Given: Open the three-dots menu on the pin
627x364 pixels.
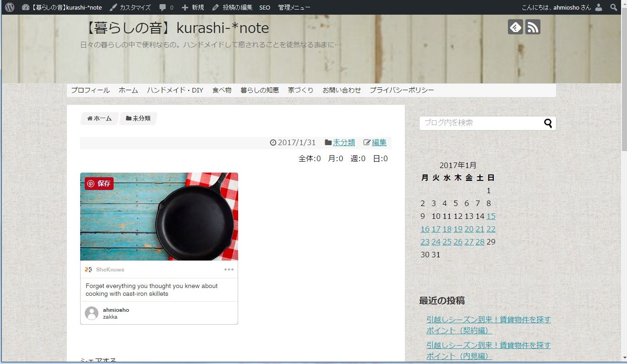Looking at the screenshot, I should click(229, 270).
